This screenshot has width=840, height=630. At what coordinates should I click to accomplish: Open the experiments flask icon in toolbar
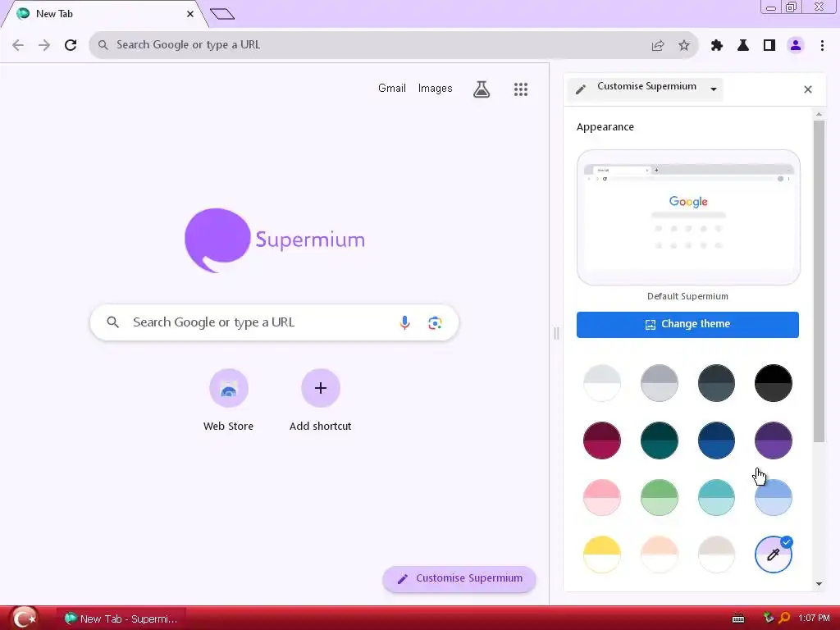pos(743,46)
